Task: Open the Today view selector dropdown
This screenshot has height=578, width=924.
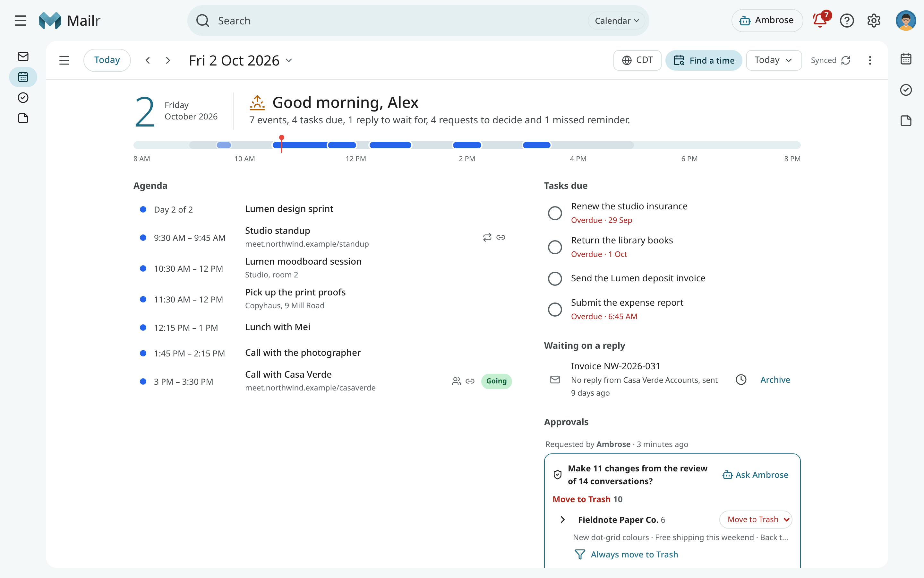Action: point(774,60)
